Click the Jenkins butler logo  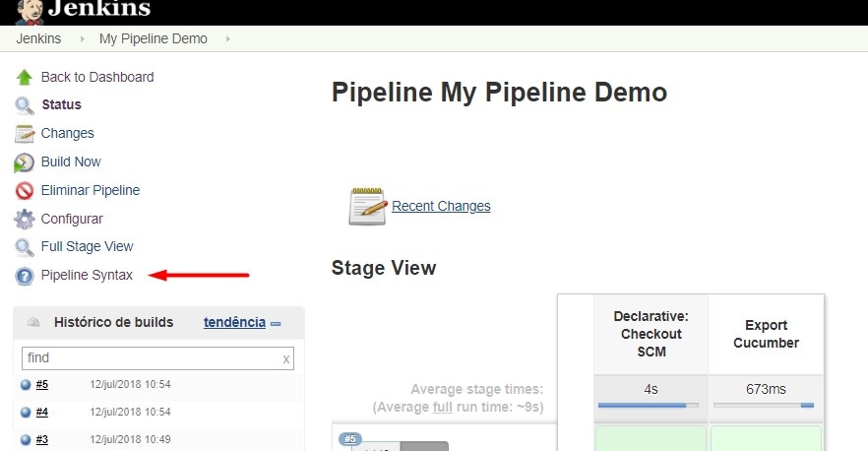pyautogui.click(x=29, y=12)
